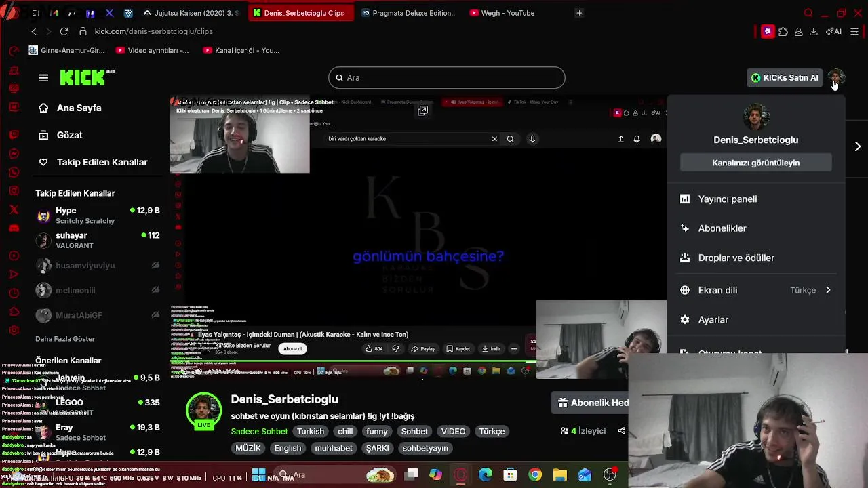Image resolution: width=868 pixels, height=488 pixels.
Task: Clear YouTube search with X icon
Action: [494, 139]
